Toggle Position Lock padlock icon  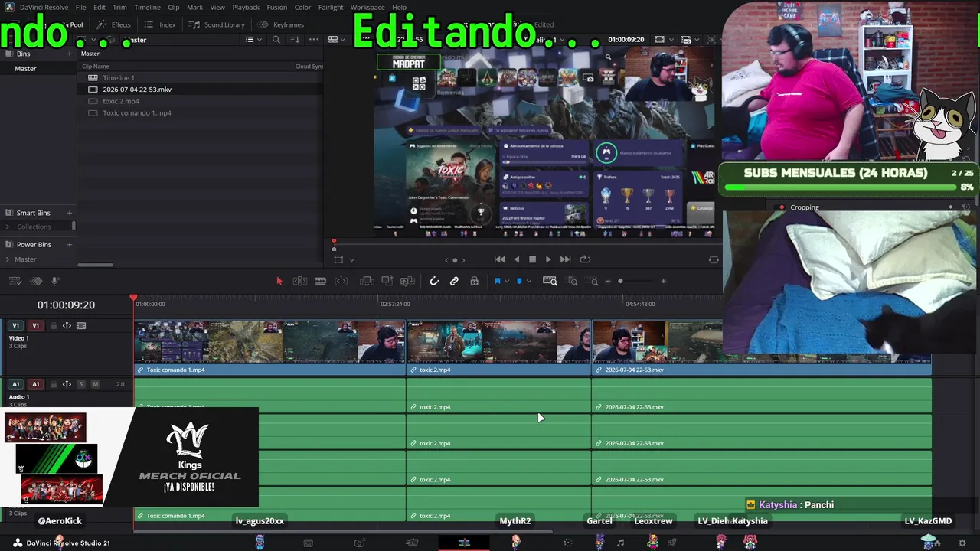coord(474,281)
